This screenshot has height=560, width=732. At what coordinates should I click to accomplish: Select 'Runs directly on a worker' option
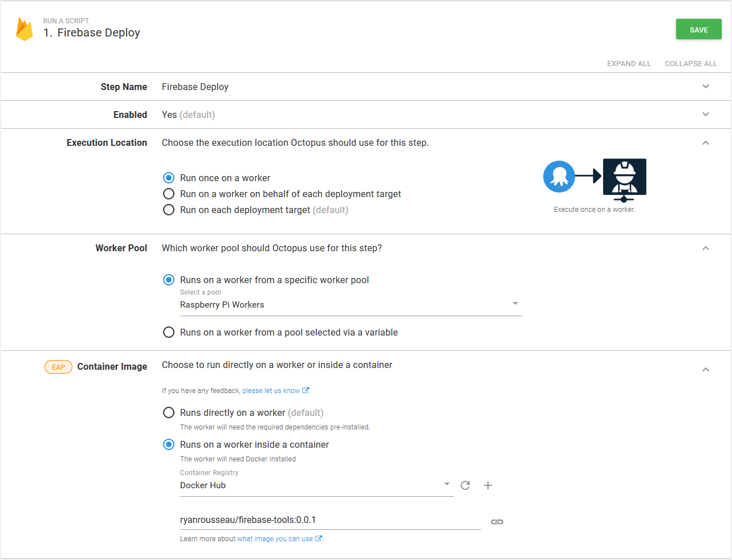point(169,412)
